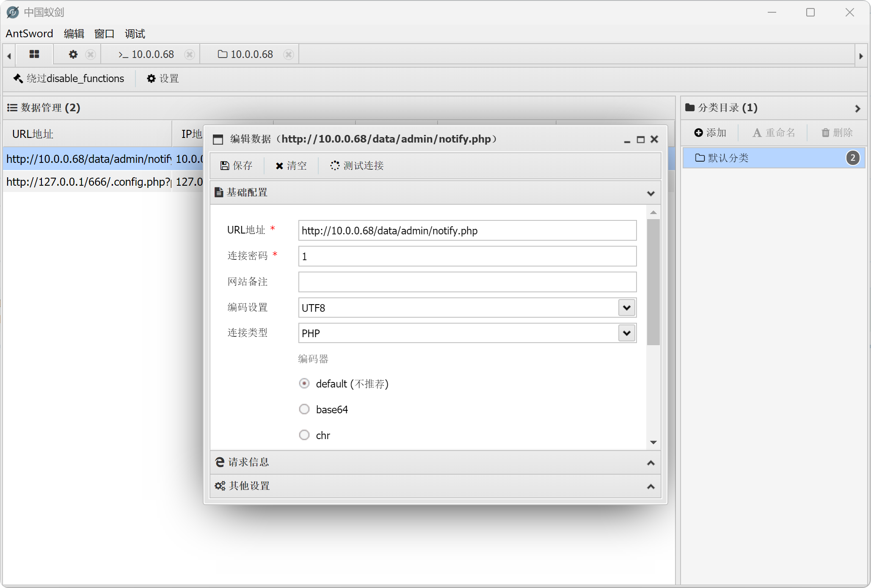
Task: Click the 网站备注 input field
Action: [x=467, y=282]
